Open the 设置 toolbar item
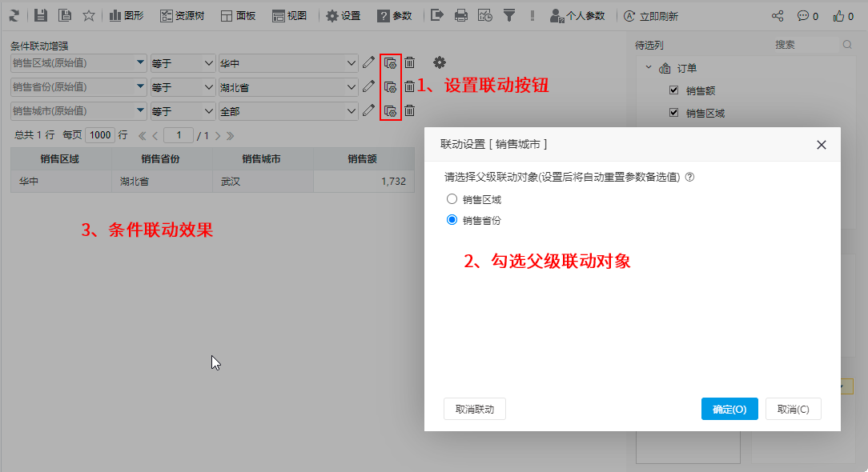The width and height of the screenshot is (868, 472). pyautogui.click(x=344, y=15)
